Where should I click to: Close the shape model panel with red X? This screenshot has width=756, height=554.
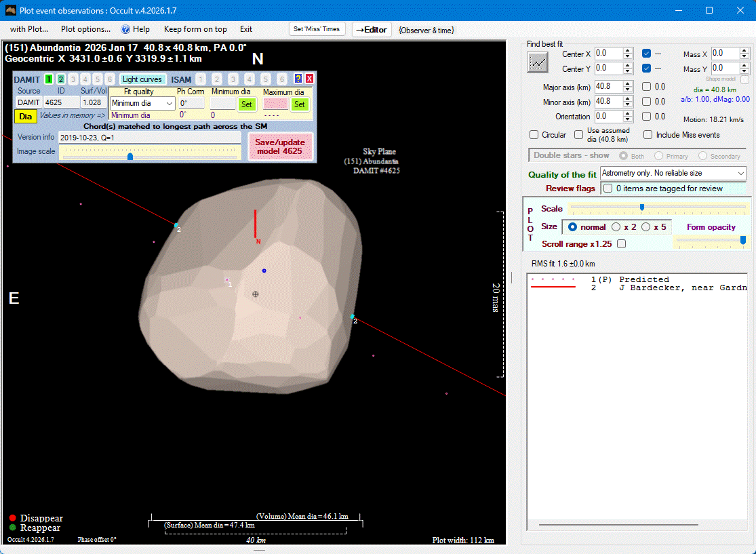[x=309, y=79]
